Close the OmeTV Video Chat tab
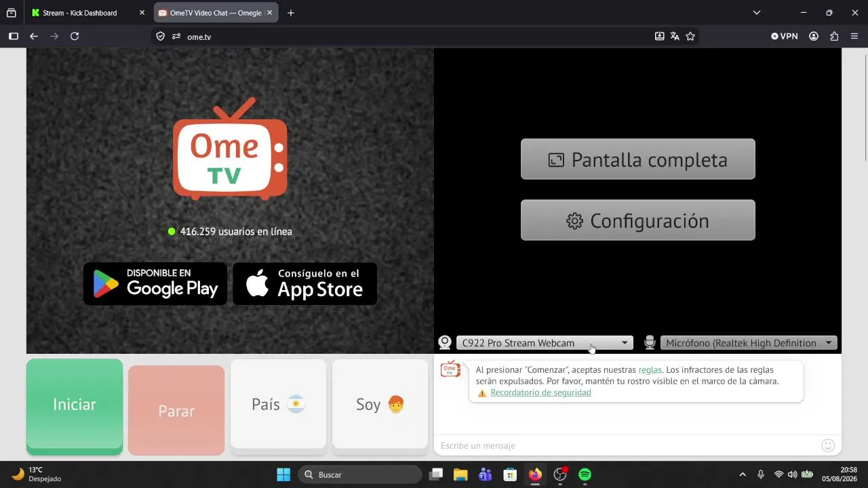Viewport: 868px width, 488px height. pos(269,13)
